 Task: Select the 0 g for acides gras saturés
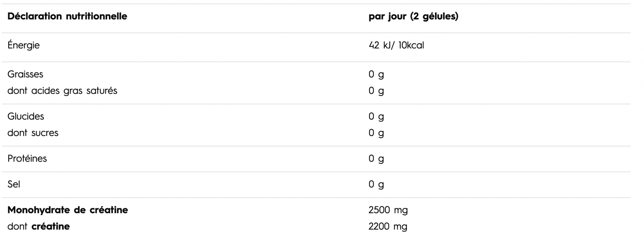376,91
